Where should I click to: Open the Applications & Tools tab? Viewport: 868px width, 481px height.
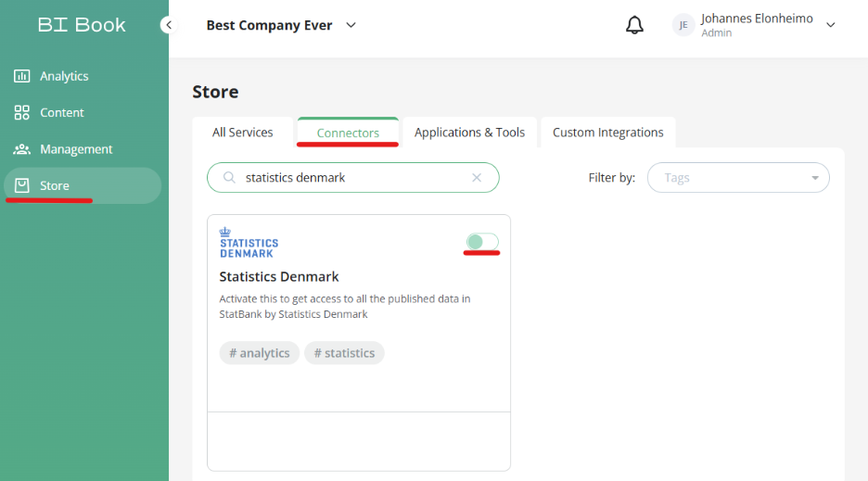point(469,133)
